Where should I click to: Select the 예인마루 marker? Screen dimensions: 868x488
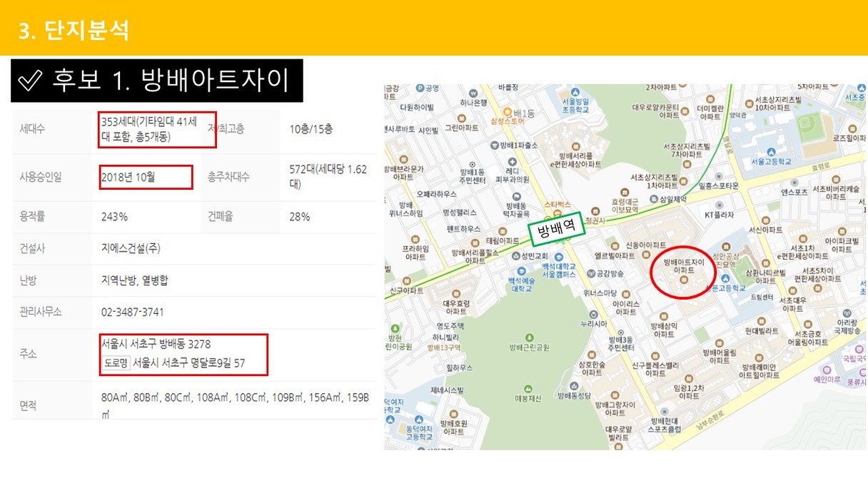826,370
